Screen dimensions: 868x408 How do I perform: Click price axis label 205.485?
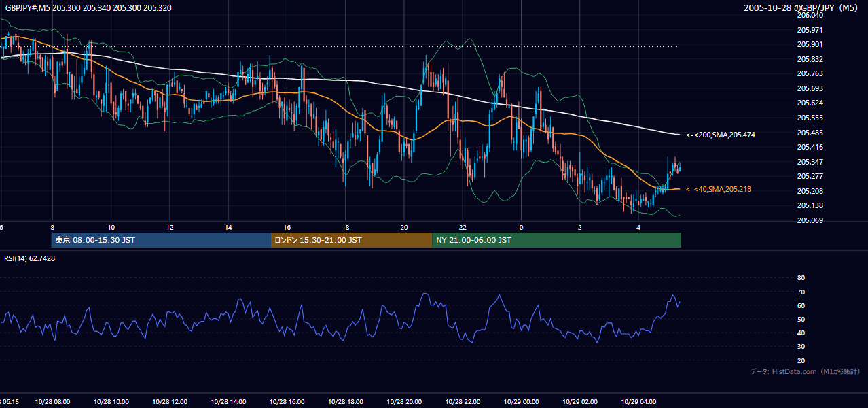point(810,133)
